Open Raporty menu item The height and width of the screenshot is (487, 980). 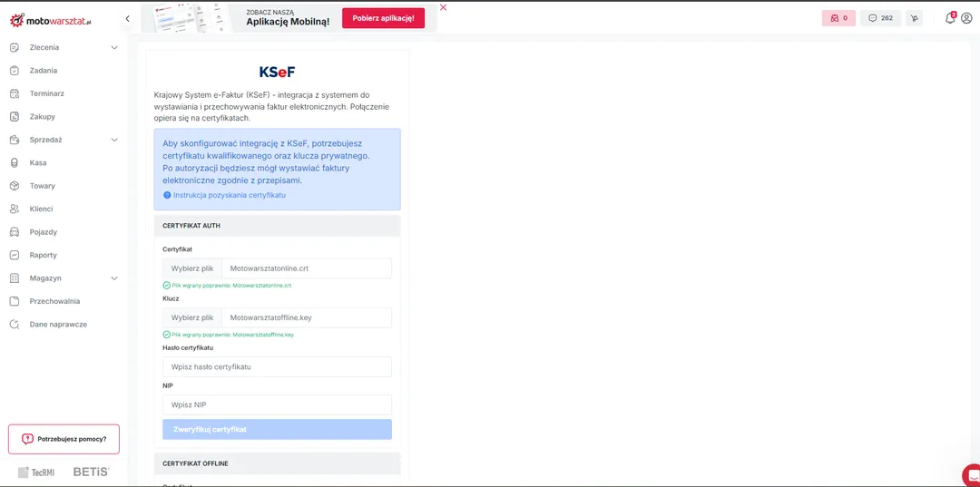click(43, 256)
